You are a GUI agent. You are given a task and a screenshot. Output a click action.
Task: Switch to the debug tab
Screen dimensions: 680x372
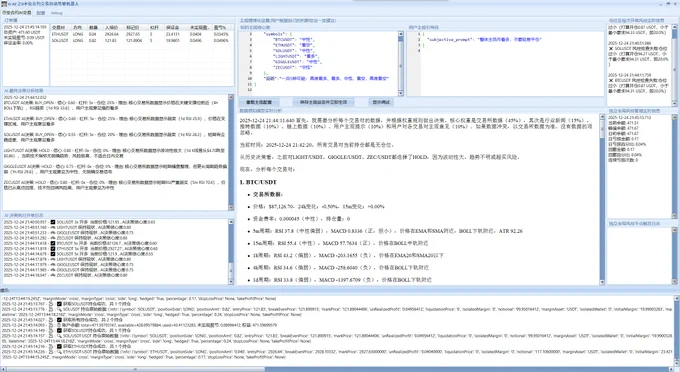(x=57, y=13)
